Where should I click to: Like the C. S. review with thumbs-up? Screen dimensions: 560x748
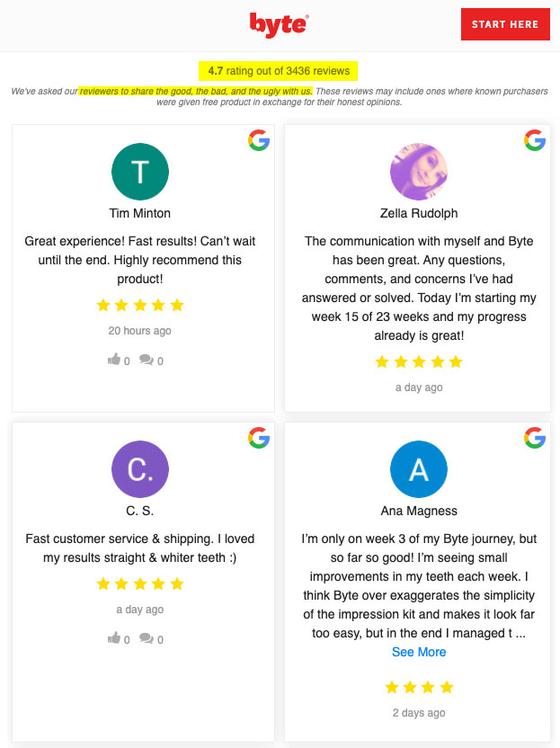114,637
